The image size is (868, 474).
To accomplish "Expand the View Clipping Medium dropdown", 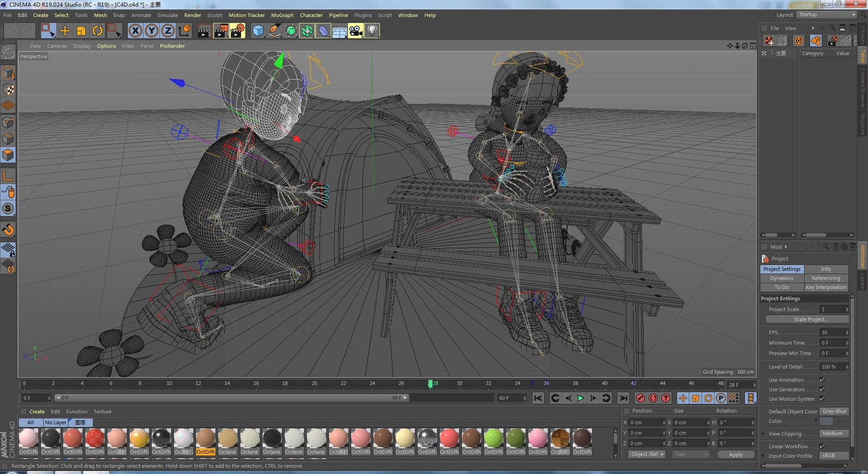I will click(835, 434).
